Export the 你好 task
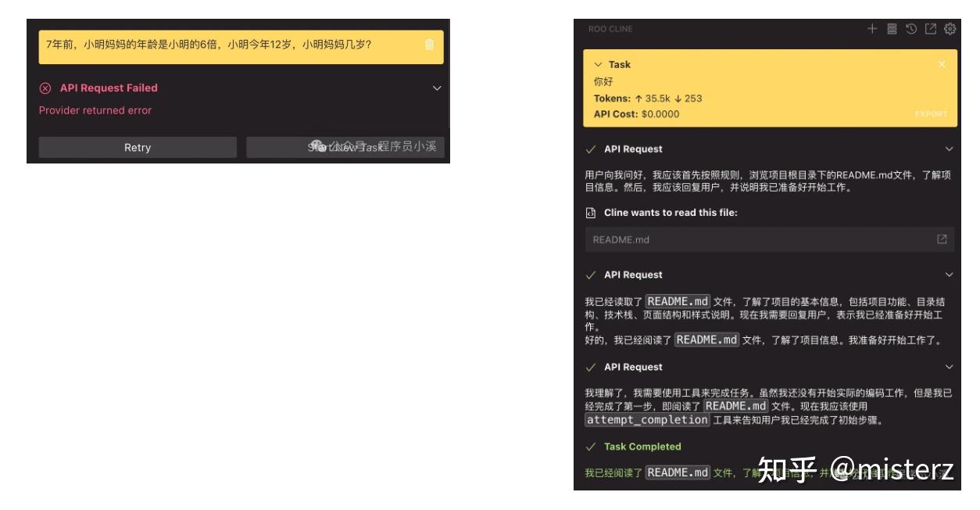This screenshot has height=510, width=980. [932, 113]
